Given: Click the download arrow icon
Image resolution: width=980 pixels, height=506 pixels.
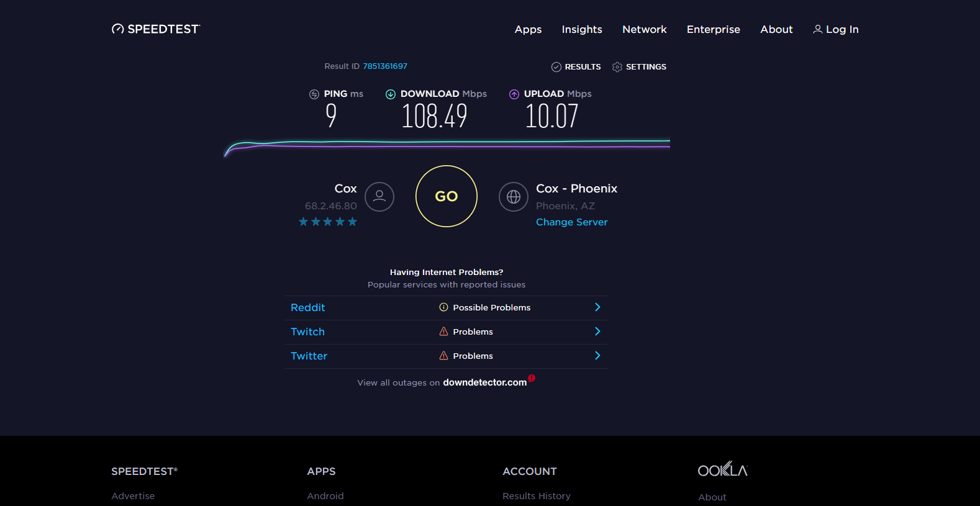Looking at the screenshot, I should [391, 94].
